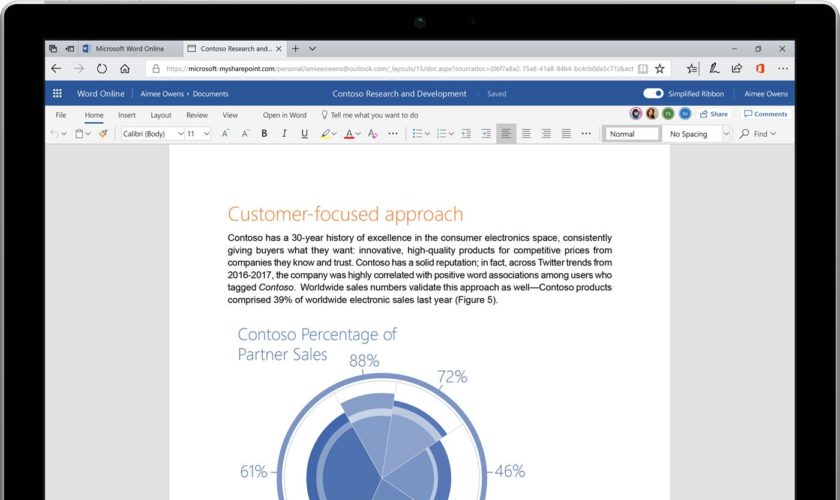Apply the No Spacing style
Viewport: 840px width, 500px height.
point(691,134)
